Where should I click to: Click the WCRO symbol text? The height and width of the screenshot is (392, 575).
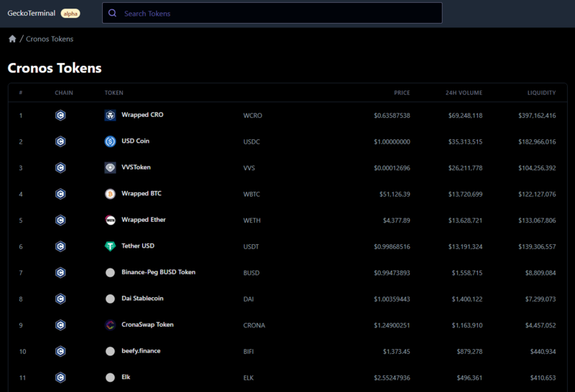(x=253, y=116)
